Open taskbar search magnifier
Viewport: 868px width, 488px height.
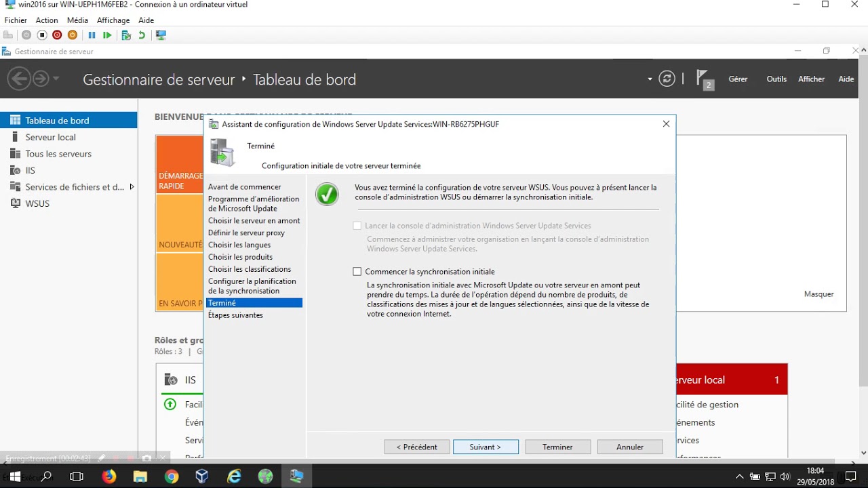point(47,477)
